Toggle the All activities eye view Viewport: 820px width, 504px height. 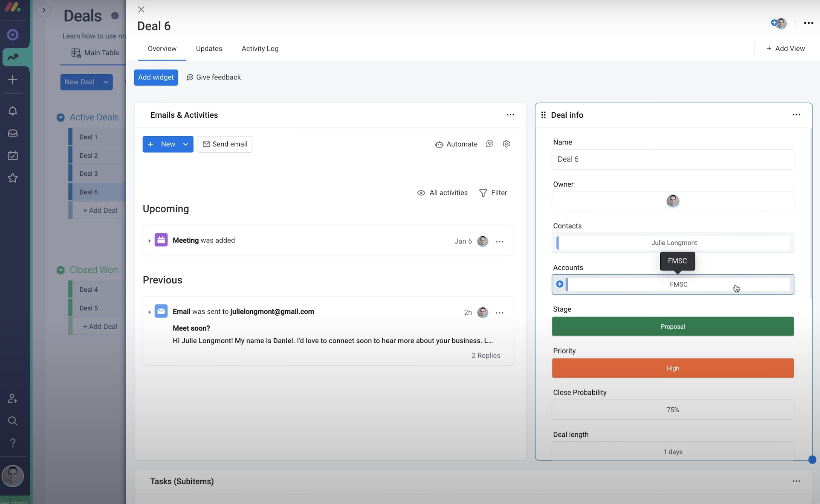[442, 193]
